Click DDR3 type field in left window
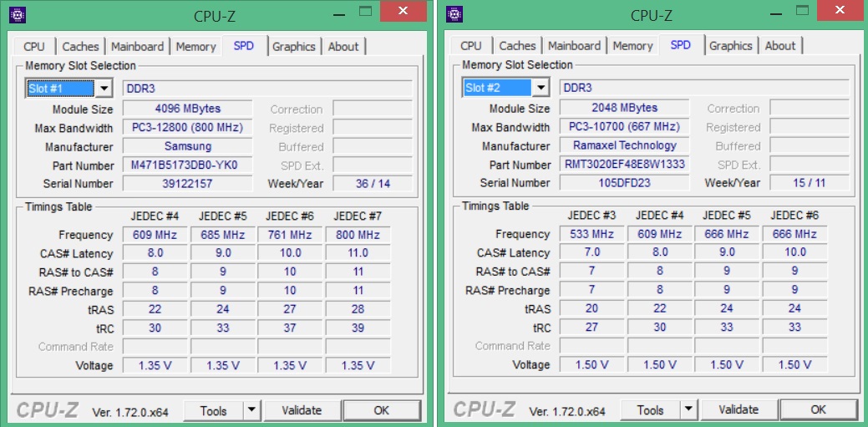This screenshot has height=427, width=868. pyautogui.click(x=267, y=89)
